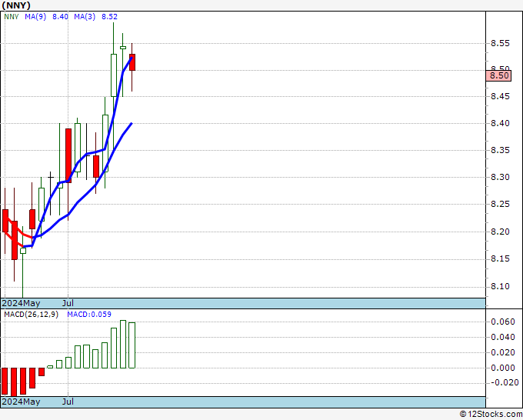The height and width of the screenshot is (420, 523).
Task: Click the tallest MACD histogram bar
Action: click(123, 345)
